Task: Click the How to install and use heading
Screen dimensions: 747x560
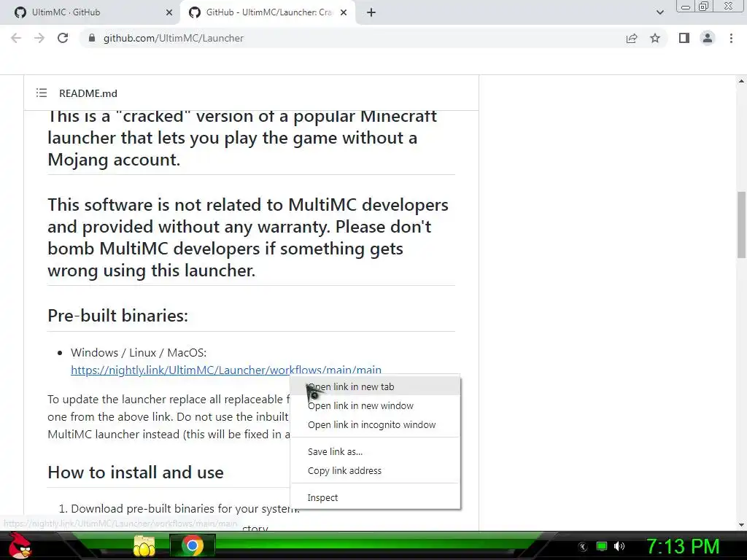Action: [x=135, y=472]
